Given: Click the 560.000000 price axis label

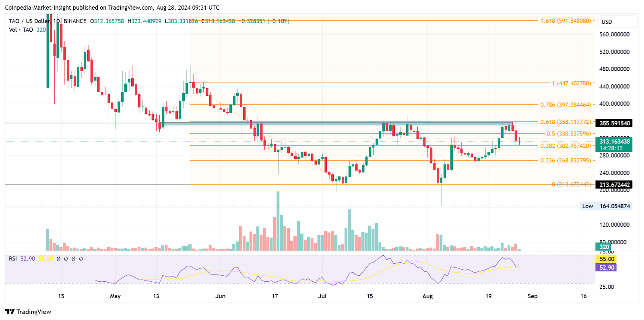Looking at the screenshot, I should click(615, 35).
